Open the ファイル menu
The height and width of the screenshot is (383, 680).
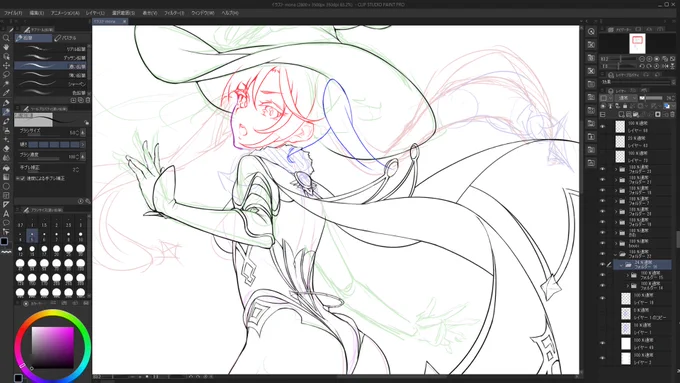coord(13,13)
